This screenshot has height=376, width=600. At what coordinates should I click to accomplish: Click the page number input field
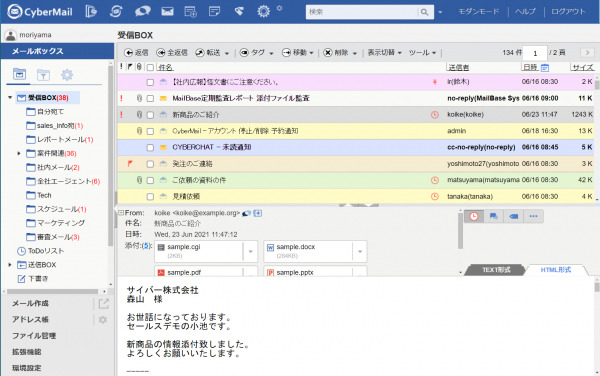tap(535, 53)
